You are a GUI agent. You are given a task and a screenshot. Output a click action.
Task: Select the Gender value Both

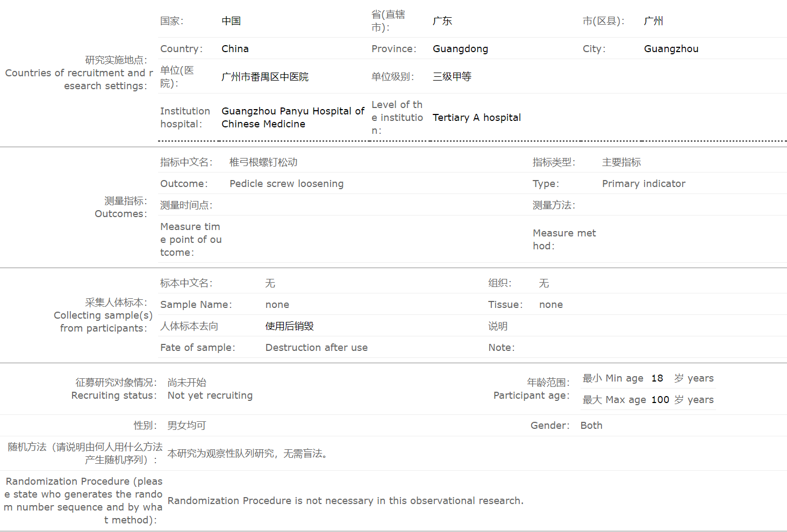(591, 426)
